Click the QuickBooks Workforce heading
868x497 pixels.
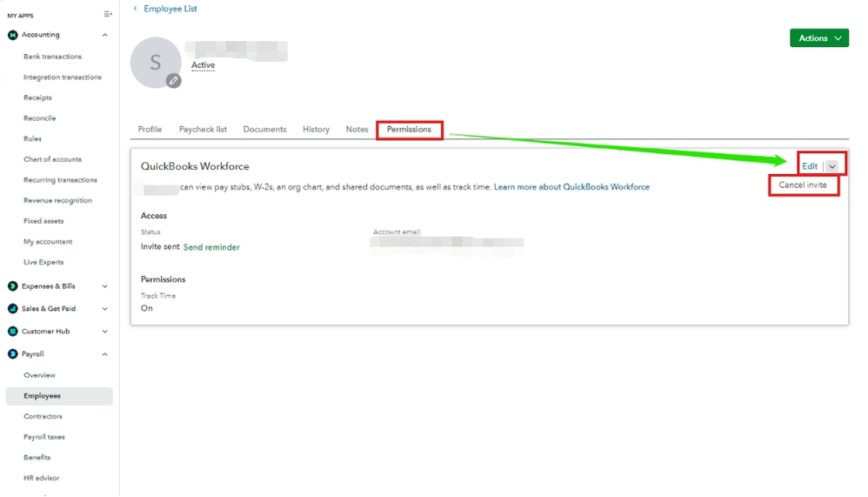pos(195,166)
